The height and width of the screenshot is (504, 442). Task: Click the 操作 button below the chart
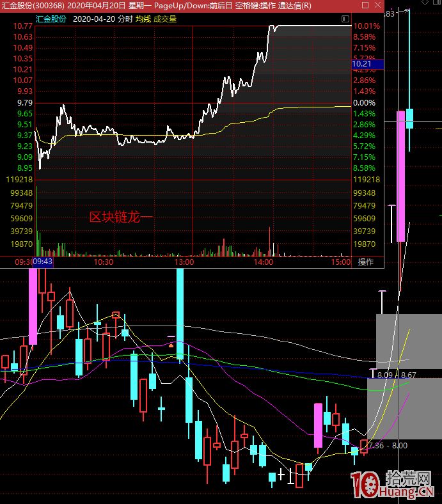pyautogui.click(x=366, y=262)
